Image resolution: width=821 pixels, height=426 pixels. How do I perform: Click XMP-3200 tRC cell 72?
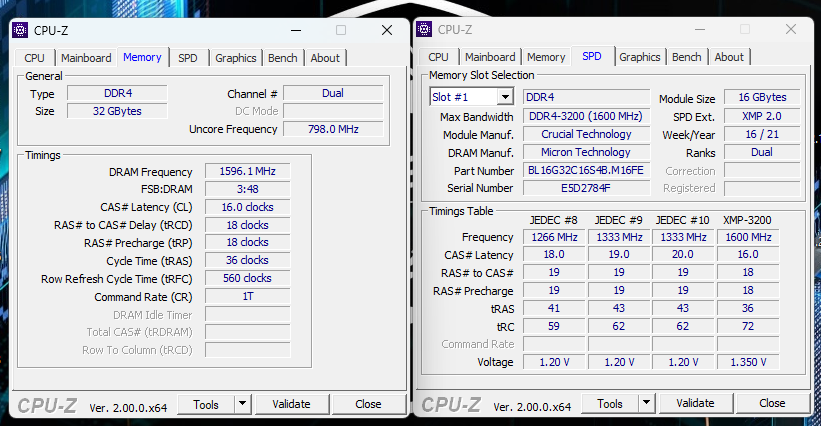pos(748,327)
